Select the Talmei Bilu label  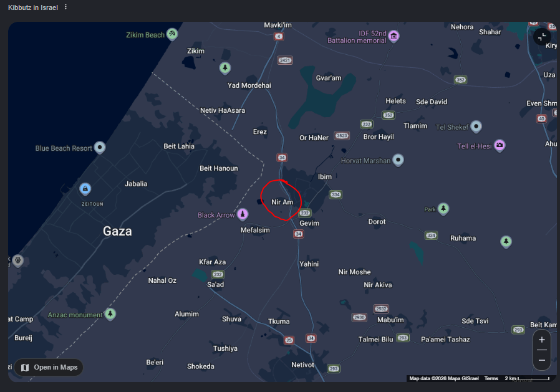click(x=375, y=340)
